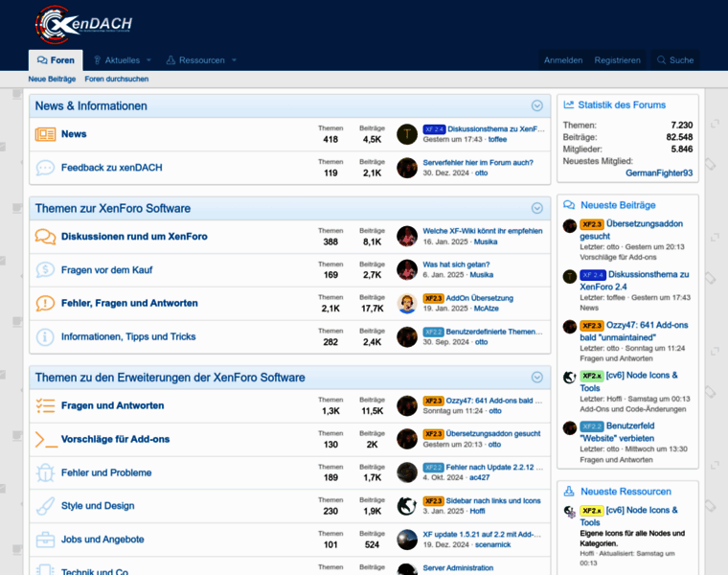Screen dimensions: 728x575
Task: Click the Feedback zu xenDACH speech bubble icon
Action: 45,168
